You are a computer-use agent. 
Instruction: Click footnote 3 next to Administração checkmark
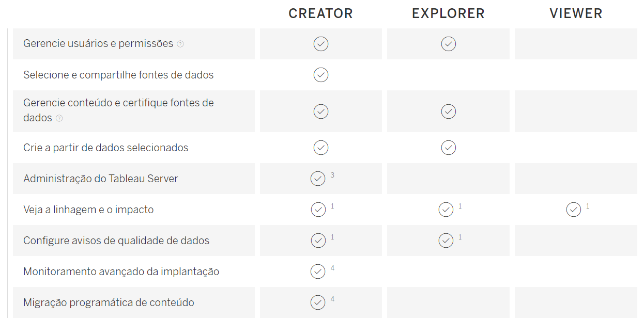tap(332, 175)
